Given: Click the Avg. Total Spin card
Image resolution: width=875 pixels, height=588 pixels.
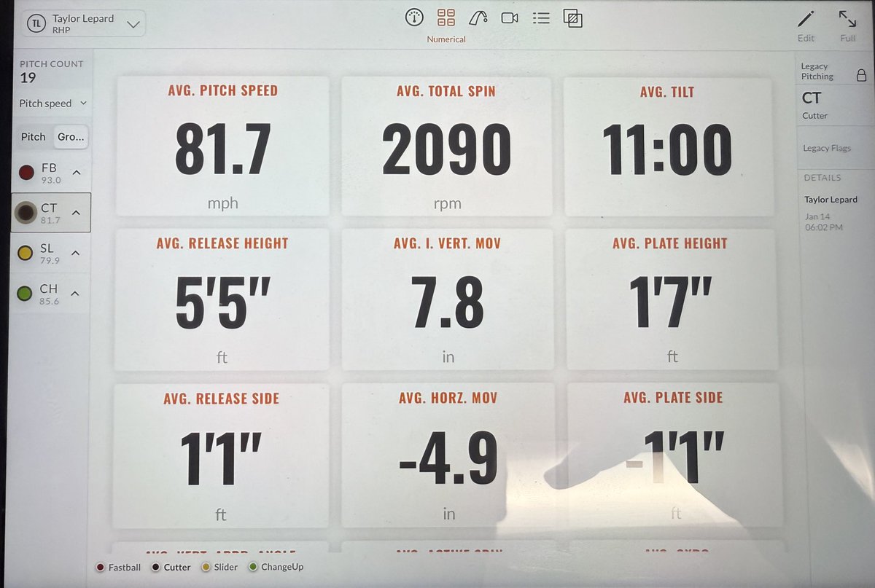Looking at the screenshot, I should point(446,146).
